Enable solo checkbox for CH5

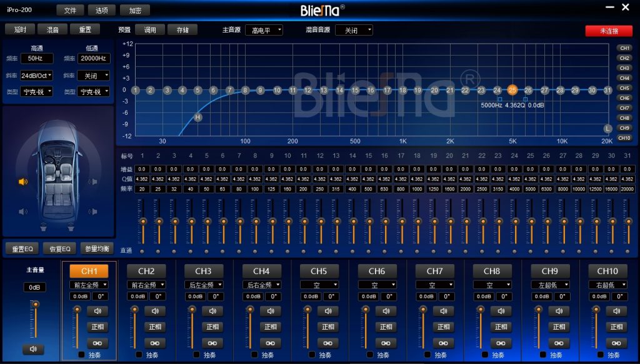point(312,355)
